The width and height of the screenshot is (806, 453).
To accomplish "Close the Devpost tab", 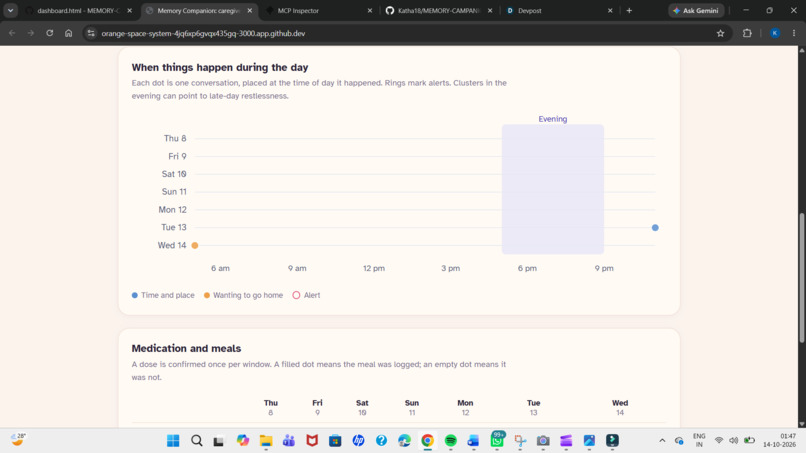I will tap(610, 10).
